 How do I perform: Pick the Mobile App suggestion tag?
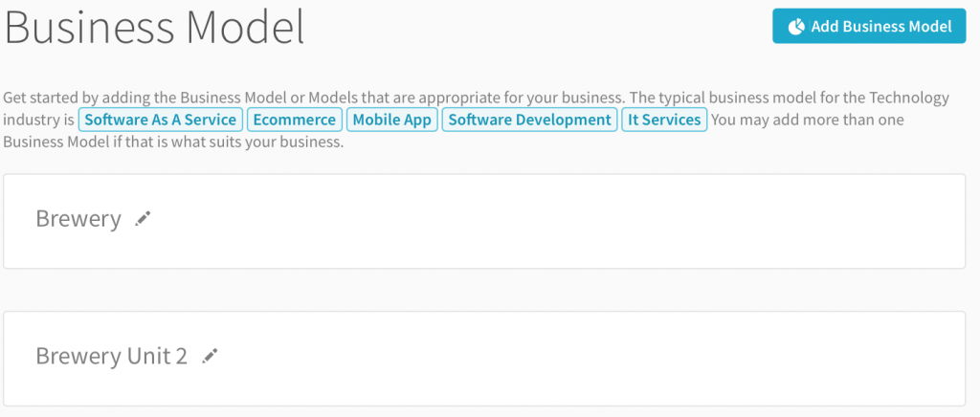point(391,120)
